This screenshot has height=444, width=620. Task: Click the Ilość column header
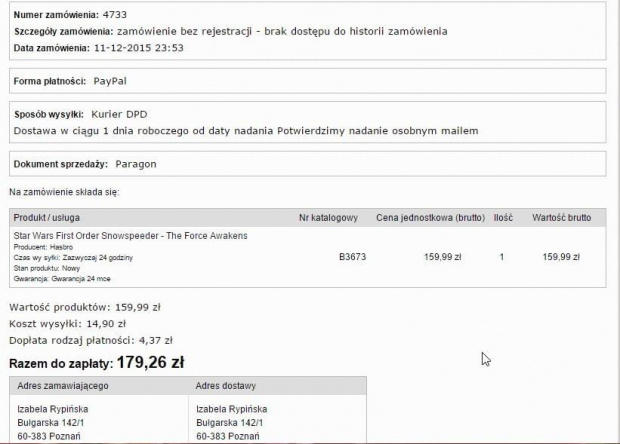tap(501, 217)
